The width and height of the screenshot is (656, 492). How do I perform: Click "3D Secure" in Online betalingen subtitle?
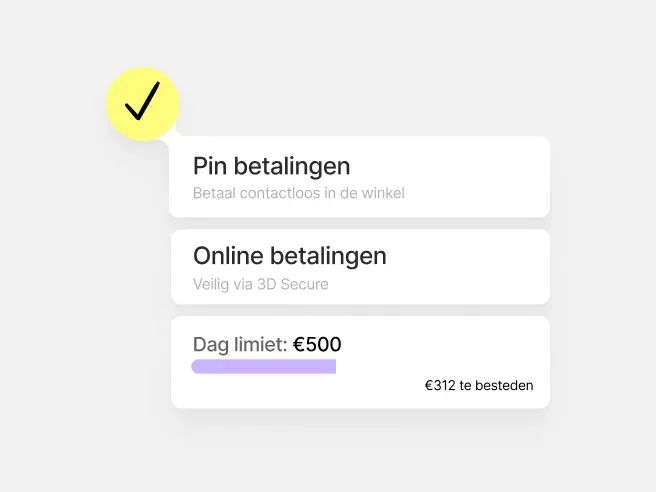(x=293, y=284)
